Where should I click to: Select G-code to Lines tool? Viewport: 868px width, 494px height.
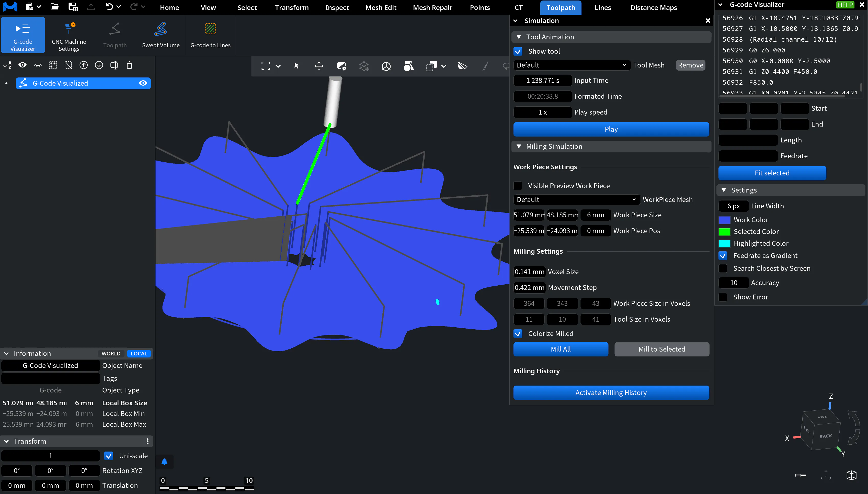(x=210, y=35)
